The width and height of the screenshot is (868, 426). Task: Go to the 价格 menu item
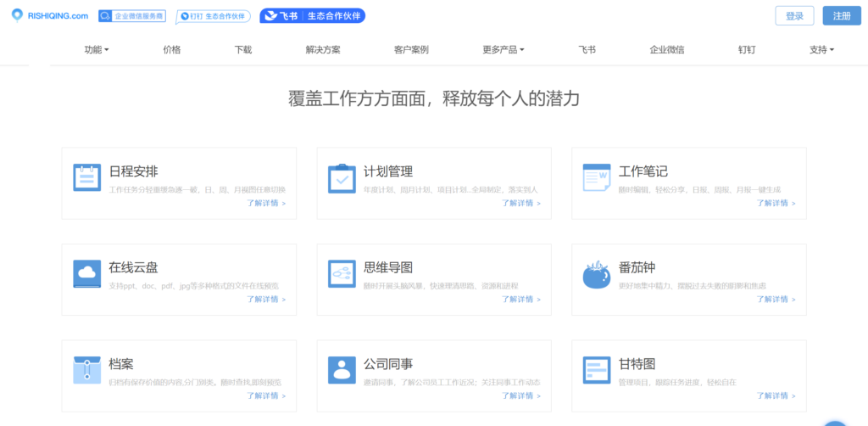pyautogui.click(x=172, y=50)
